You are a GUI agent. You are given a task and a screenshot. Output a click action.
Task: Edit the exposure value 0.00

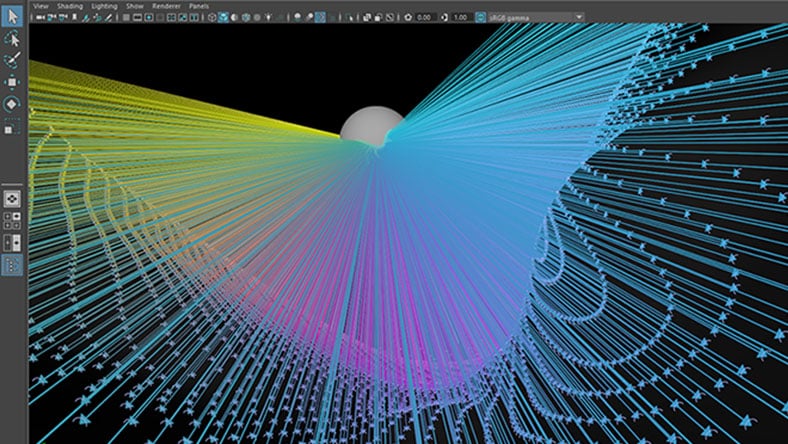click(425, 18)
